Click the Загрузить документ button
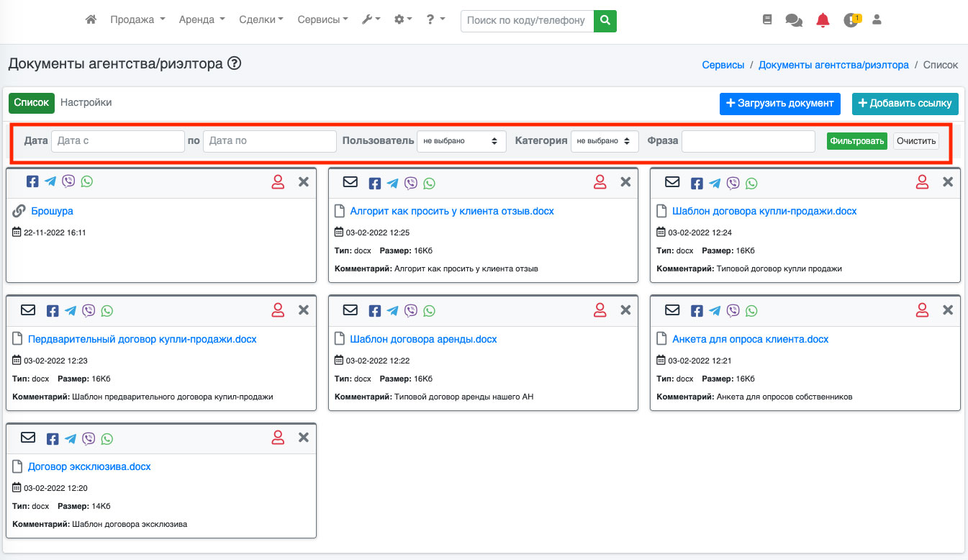 pos(779,104)
